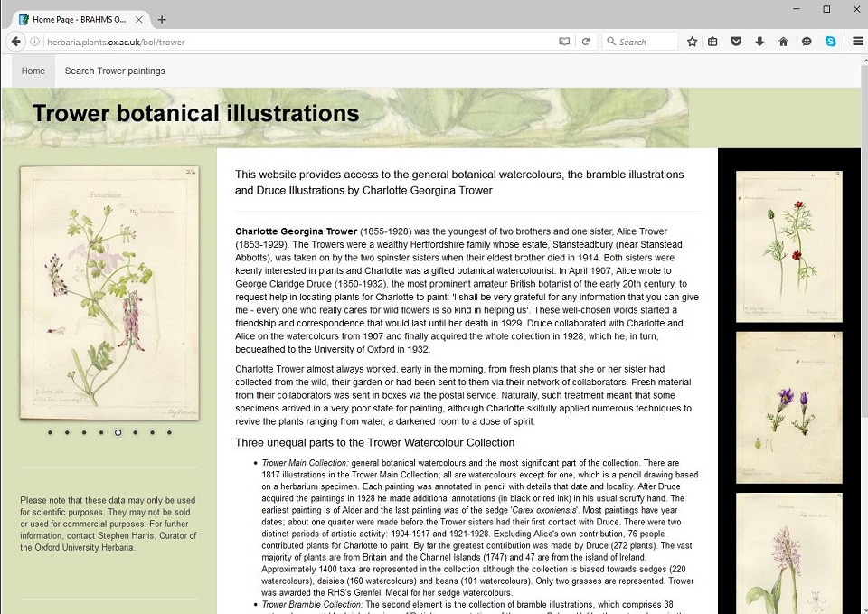Viewport: 868px width, 614px height.
Task: Go back using the browser back arrow
Action: (16, 42)
